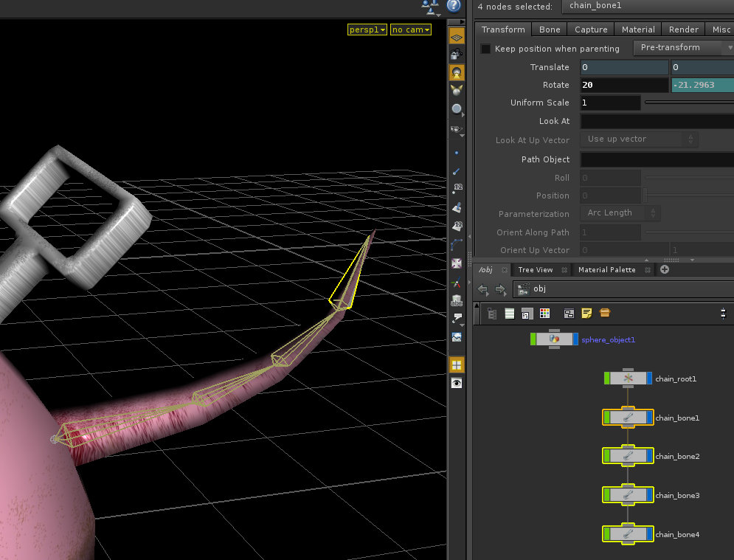Open the sphere shading mode icon
The width and height of the screenshot is (734, 560).
click(457, 109)
